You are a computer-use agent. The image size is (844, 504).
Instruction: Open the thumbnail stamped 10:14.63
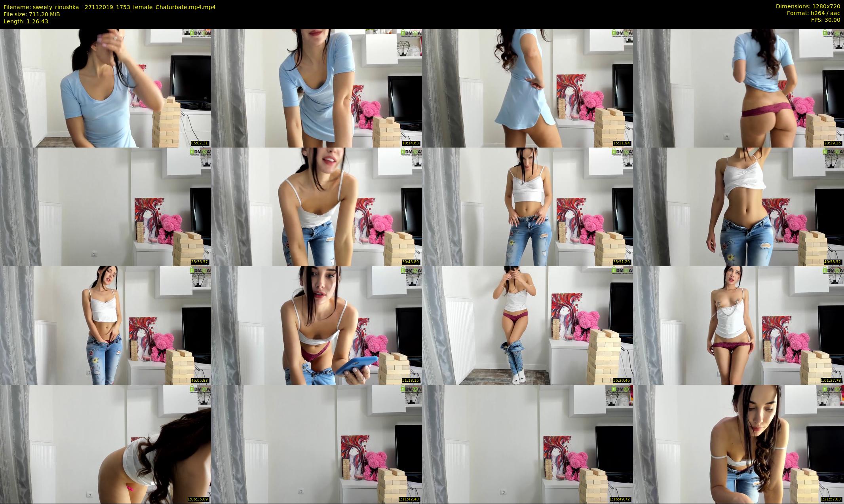(316, 88)
